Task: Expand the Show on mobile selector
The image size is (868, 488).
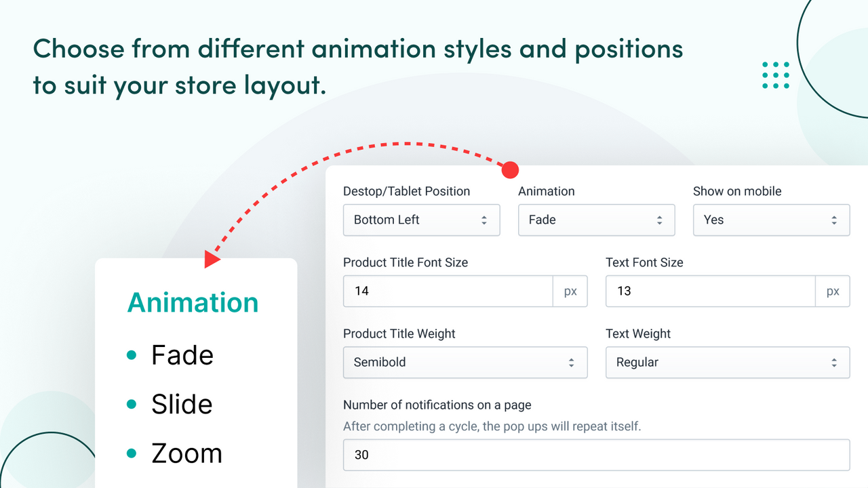Action: pos(770,220)
